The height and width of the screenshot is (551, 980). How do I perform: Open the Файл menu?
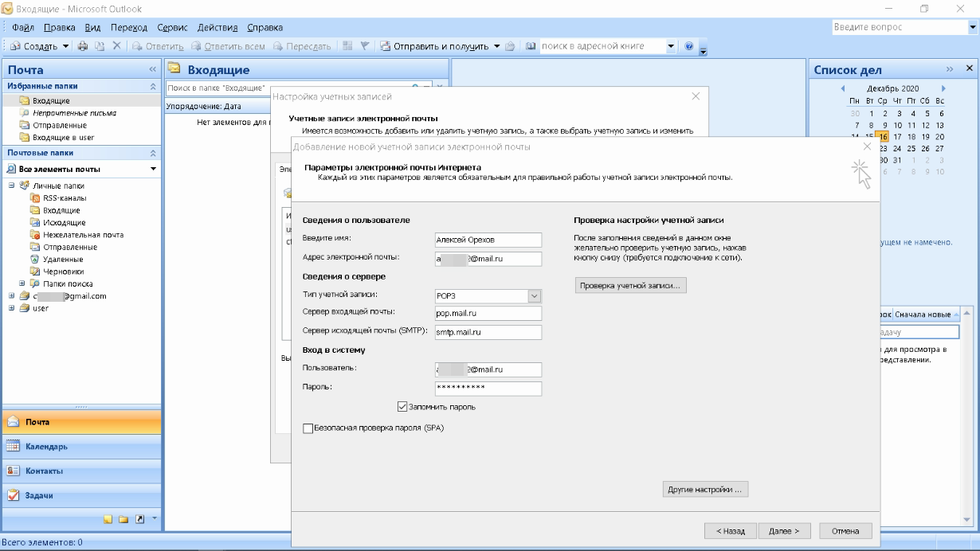click(x=23, y=28)
